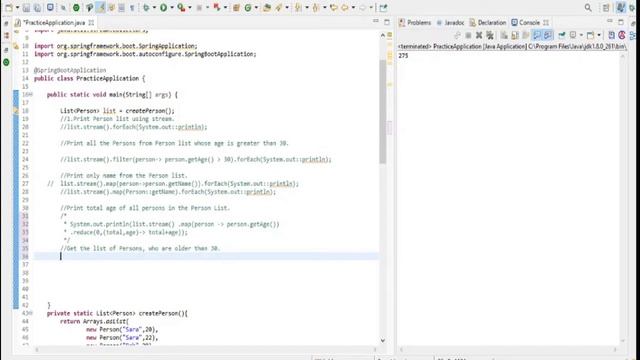Open the Search flashlight dropdown arrow
Screen dimensions: 640x360
287,7
